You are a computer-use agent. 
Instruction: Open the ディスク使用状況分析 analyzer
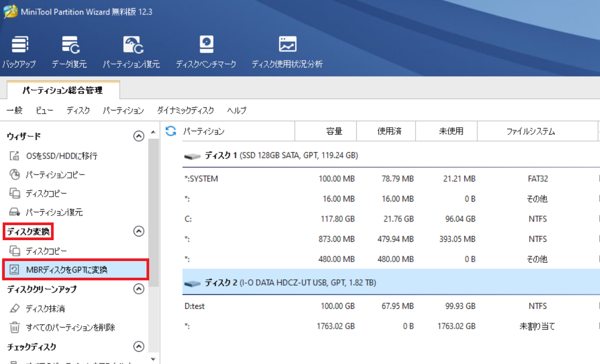287,53
